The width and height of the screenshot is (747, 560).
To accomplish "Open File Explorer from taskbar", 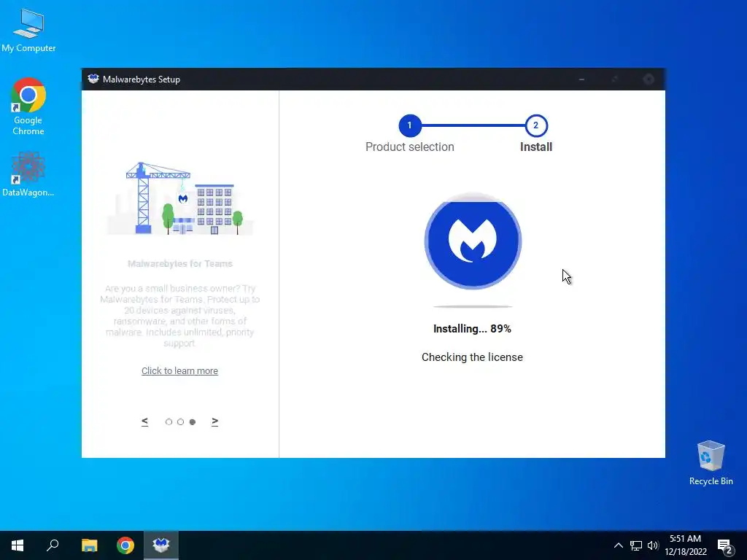I will [x=89, y=545].
